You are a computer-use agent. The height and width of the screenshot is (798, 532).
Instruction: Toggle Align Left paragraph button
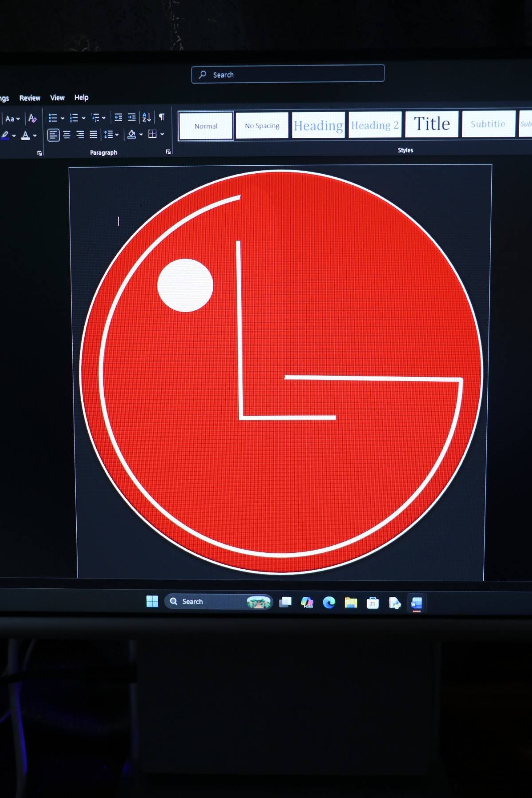coord(53,135)
